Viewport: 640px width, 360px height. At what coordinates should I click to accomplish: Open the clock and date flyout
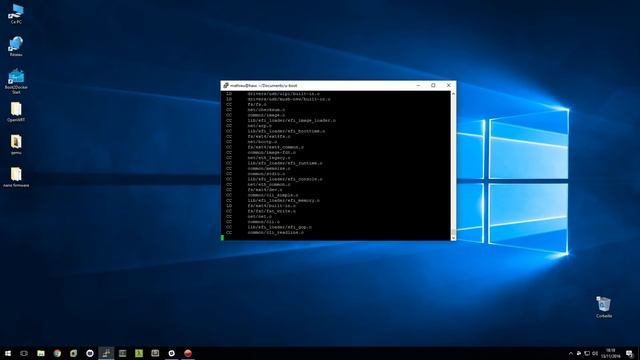tap(611, 353)
